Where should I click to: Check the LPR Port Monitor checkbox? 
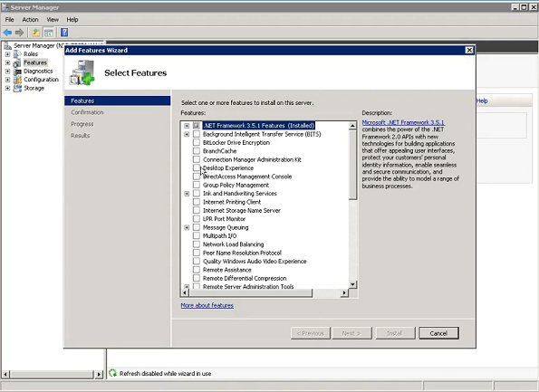197,219
